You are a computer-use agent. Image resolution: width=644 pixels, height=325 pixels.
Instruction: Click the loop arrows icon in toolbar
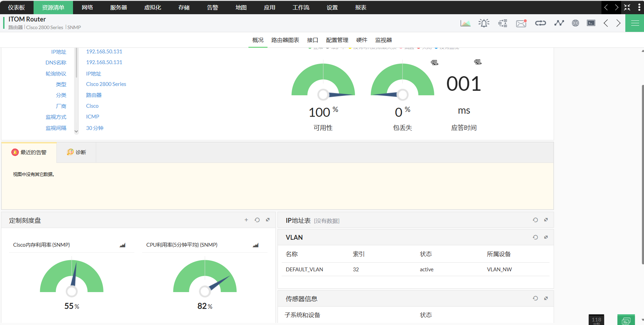[540, 23]
